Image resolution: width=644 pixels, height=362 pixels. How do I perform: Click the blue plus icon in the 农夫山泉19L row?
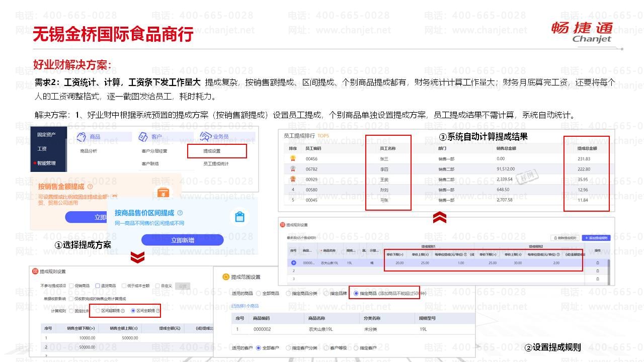click(x=293, y=263)
